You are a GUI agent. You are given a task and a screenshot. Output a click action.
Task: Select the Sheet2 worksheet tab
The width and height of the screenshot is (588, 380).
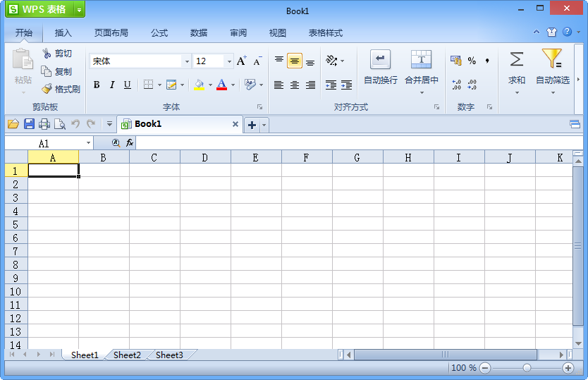[127, 355]
